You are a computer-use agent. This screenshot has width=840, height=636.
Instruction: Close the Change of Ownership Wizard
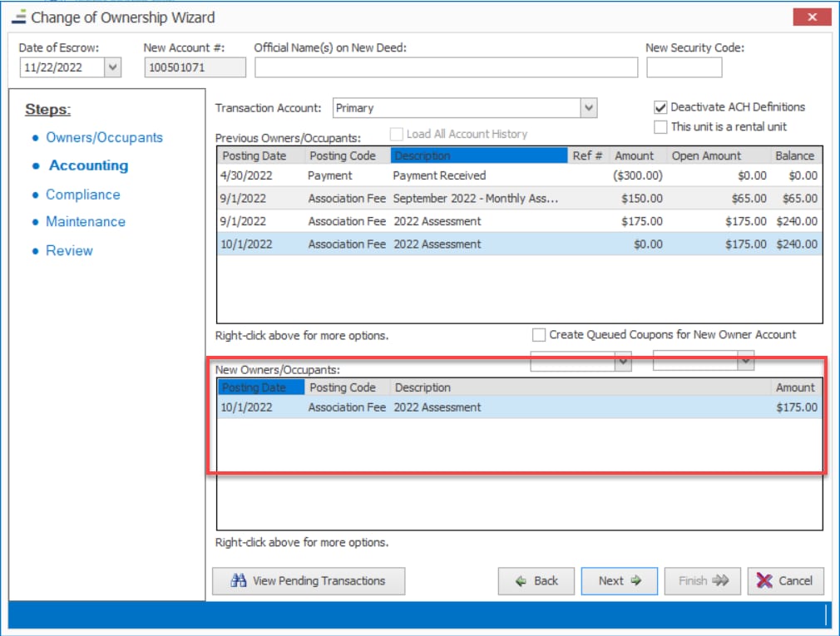[812, 17]
